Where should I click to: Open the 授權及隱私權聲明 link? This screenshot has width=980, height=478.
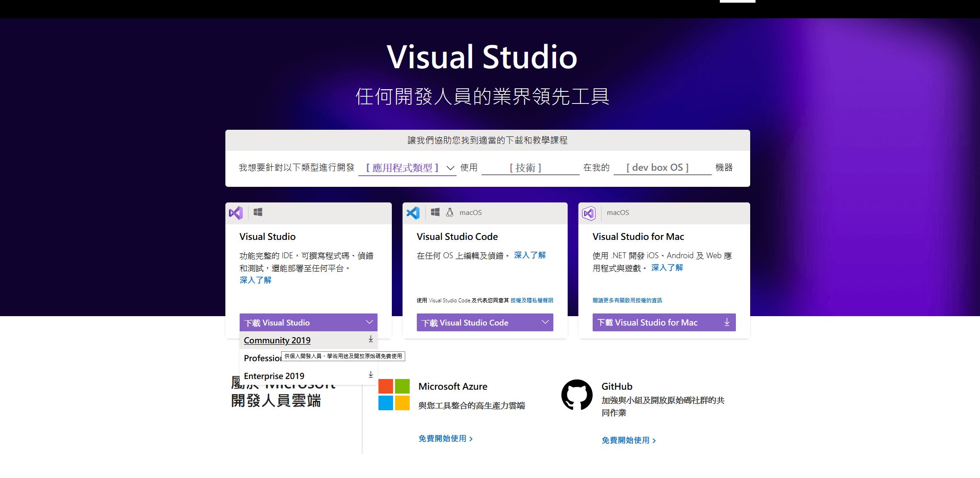(532, 301)
